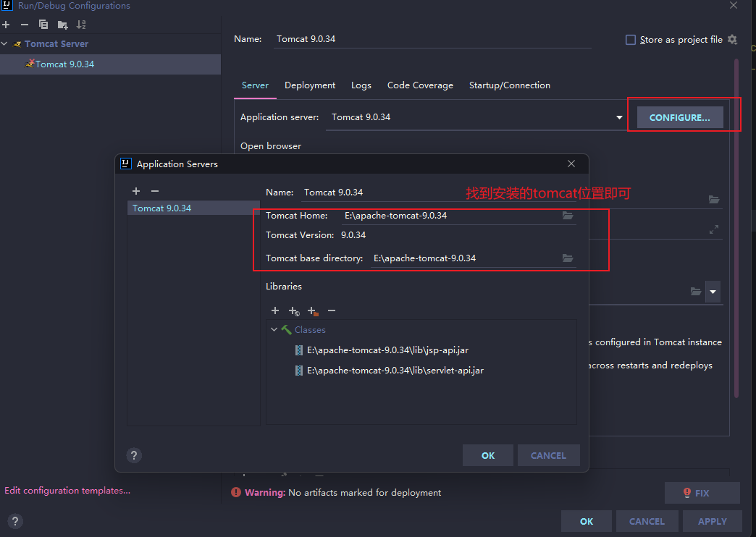Click the Tomcat Server group label
The width and height of the screenshot is (756, 537).
tap(56, 44)
